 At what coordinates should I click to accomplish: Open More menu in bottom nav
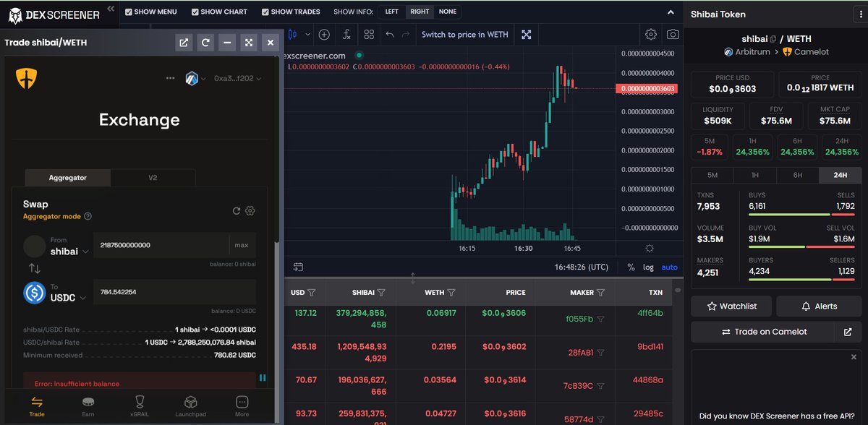click(x=242, y=406)
